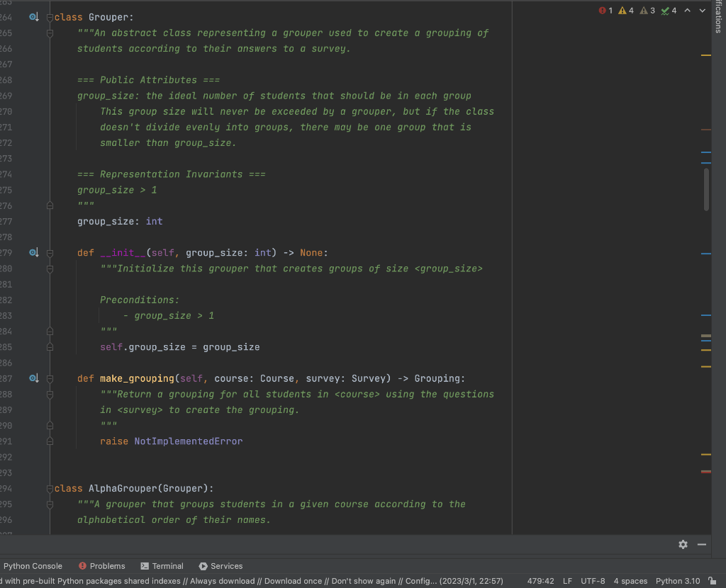Click the Survey type annotation

(x=369, y=378)
